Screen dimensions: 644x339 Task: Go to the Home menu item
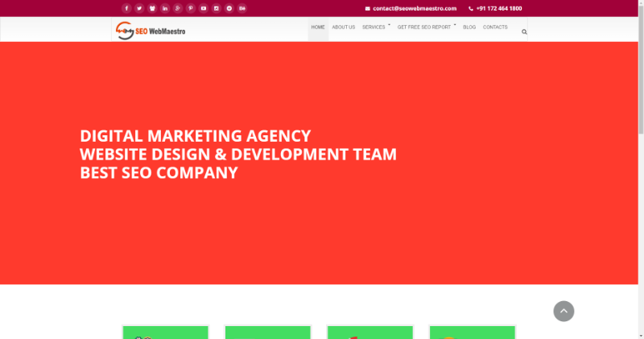point(318,27)
